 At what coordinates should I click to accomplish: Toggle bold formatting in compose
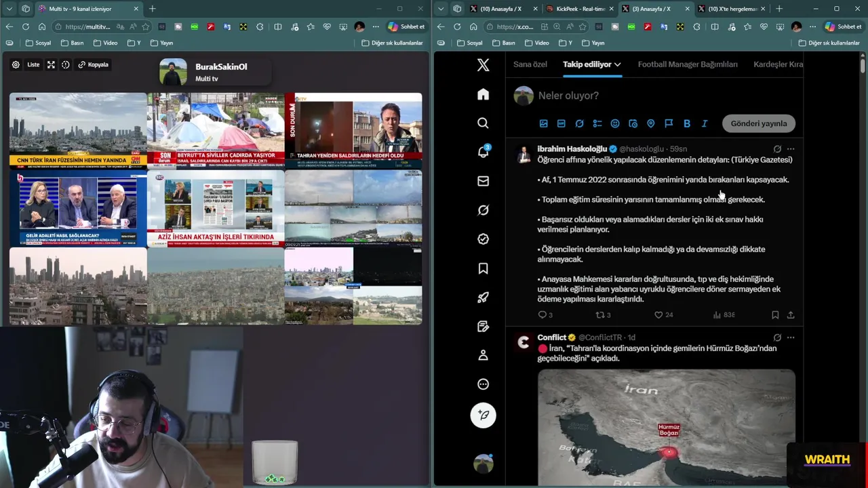[686, 123]
